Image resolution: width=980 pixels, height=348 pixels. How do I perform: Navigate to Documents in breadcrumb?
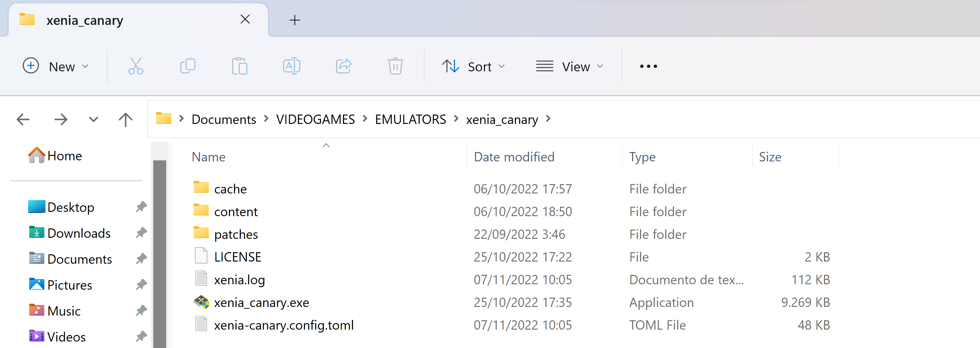(x=224, y=119)
